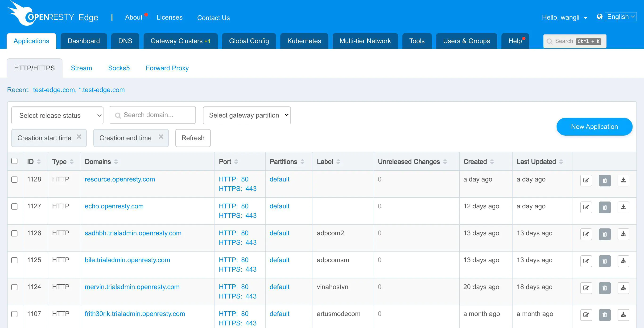The width and height of the screenshot is (644, 328).
Task: Delete application resource.openresty.com
Action: pyautogui.click(x=604, y=180)
